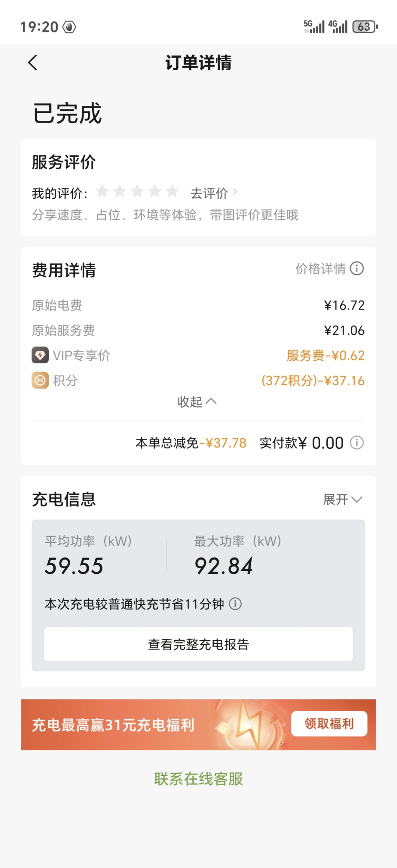Contact online customer service
The height and width of the screenshot is (868, 397).
(x=198, y=779)
